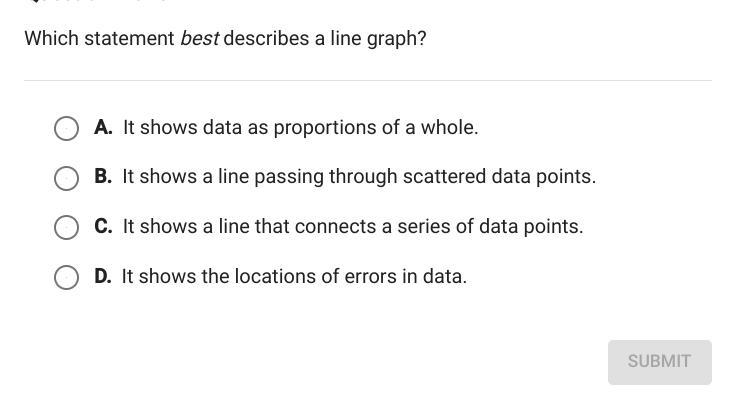The height and width of the screenshot is (409, 753).
Task: Click the question text about a line graph
Action: 225,38
